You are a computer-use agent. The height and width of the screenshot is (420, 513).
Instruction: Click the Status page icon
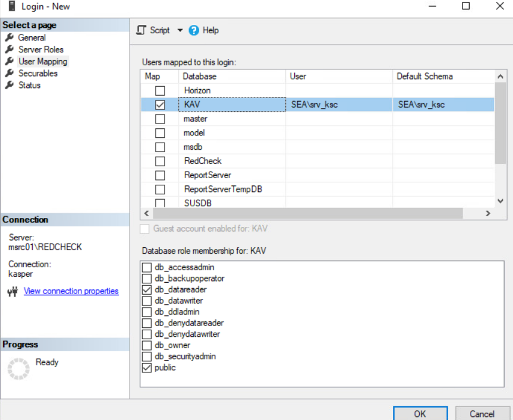[10, 85]
